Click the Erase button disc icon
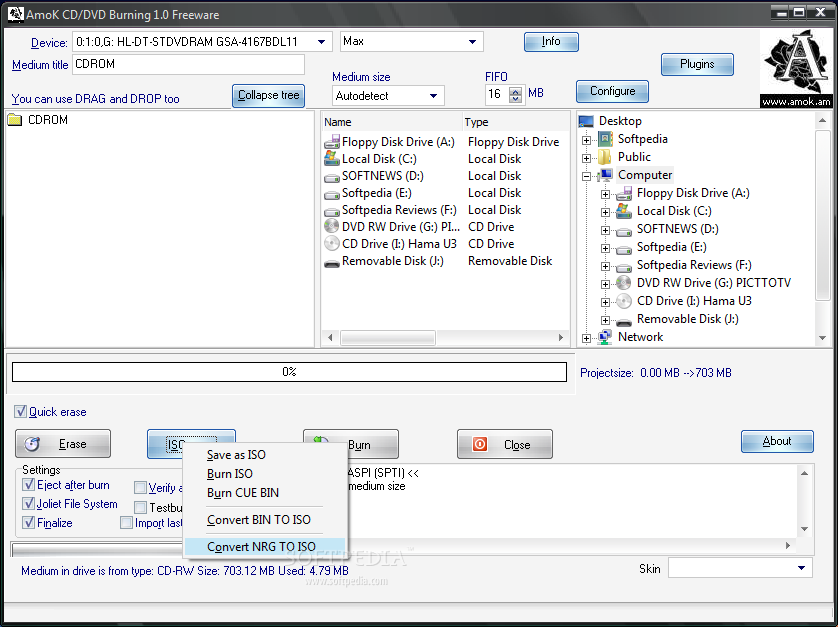This screenshot has width=838, height=627. point(32,444)
